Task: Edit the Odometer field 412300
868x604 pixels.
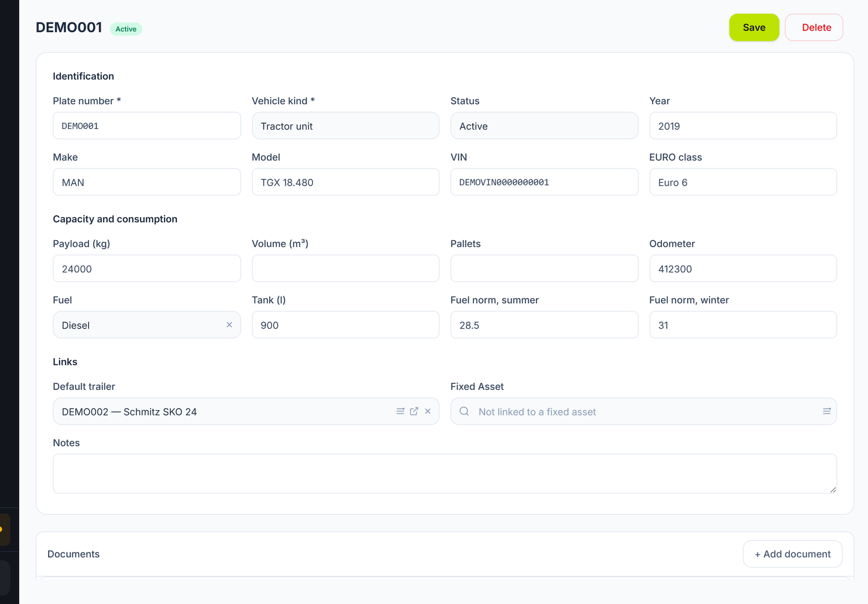Action: click(x=743, y=268)
